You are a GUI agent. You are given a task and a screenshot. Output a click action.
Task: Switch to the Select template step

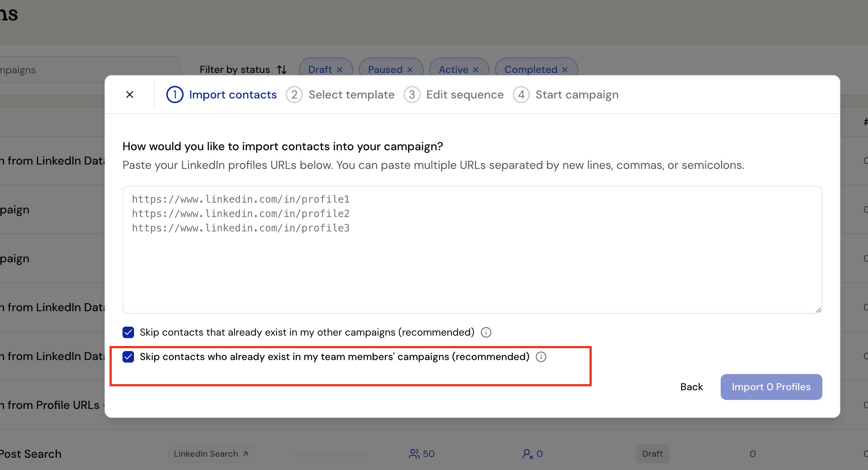(x=351, y=95)
